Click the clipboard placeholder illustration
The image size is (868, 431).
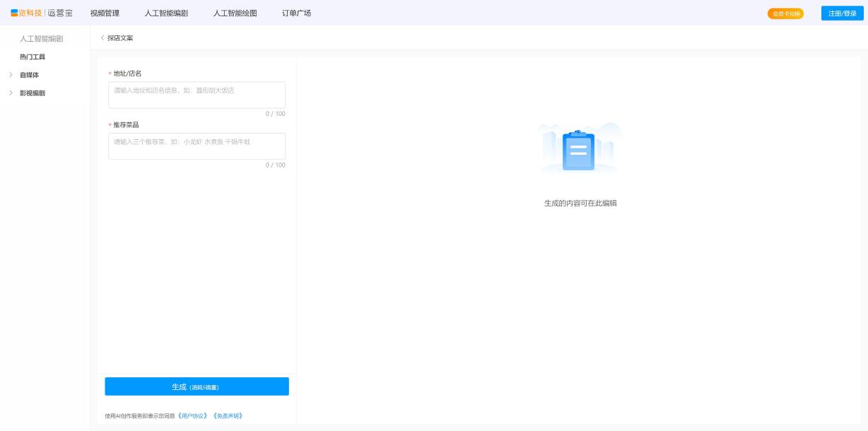tap(579, 148)
